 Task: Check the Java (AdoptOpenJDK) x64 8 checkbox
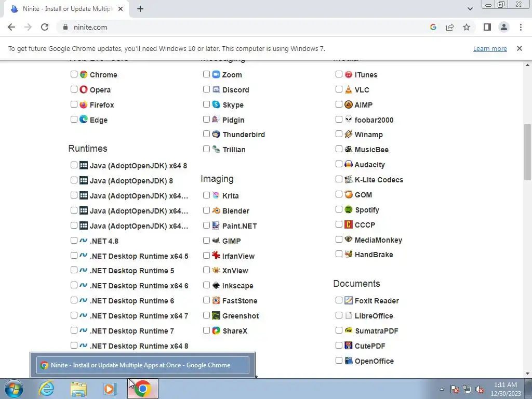point(74,165)
